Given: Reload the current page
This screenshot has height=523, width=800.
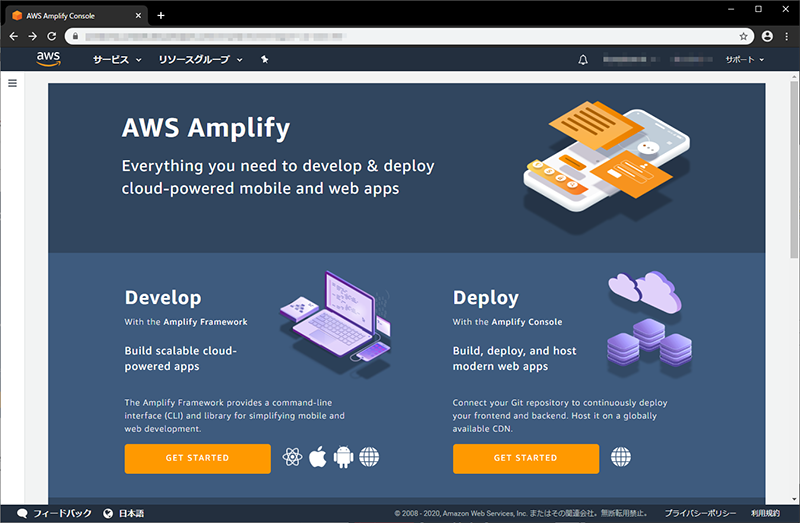Looking at the screenshot, I should (x=52, y=36).
